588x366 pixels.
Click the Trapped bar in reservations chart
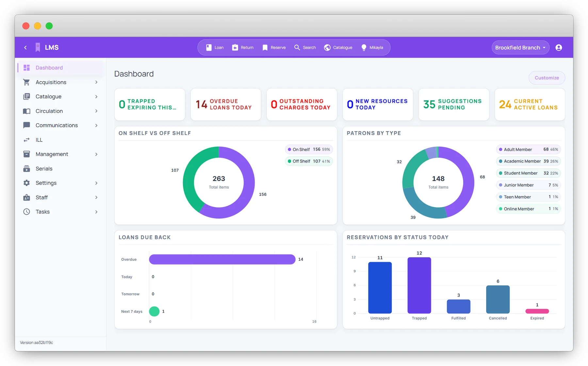419,285
